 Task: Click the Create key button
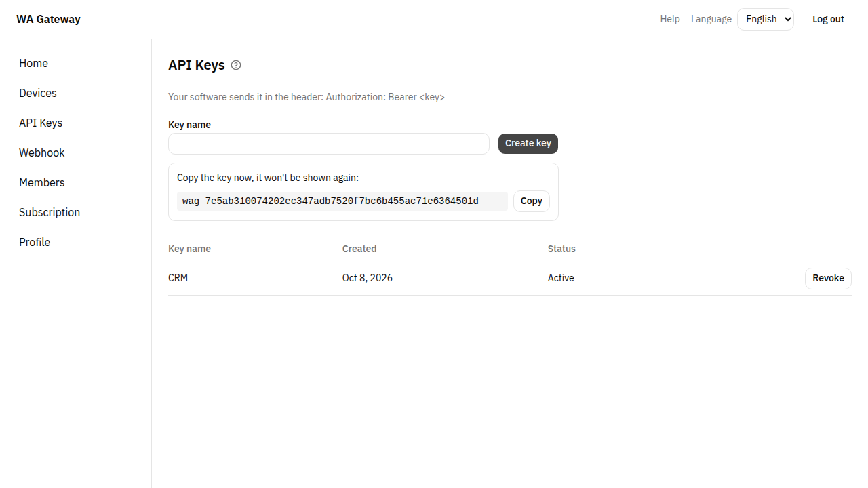point(528,143)
